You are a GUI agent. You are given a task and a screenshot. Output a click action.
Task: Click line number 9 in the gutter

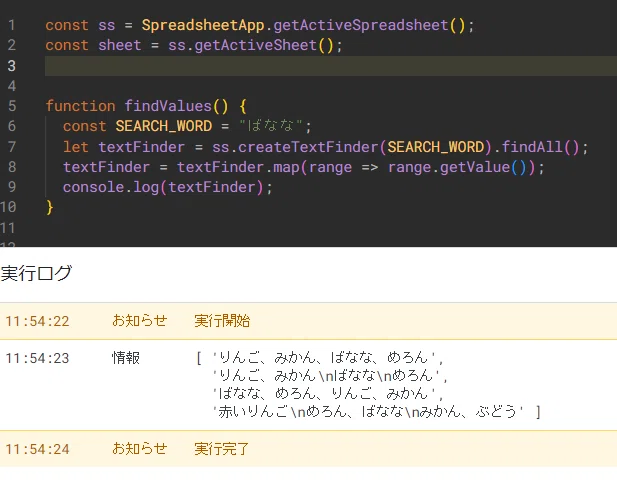click(12, 187)
